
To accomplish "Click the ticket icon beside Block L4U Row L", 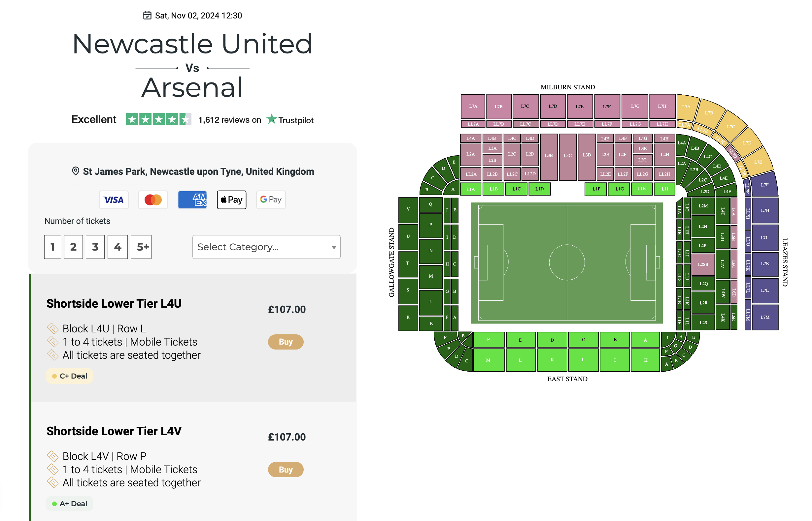I will pos(53,328).
